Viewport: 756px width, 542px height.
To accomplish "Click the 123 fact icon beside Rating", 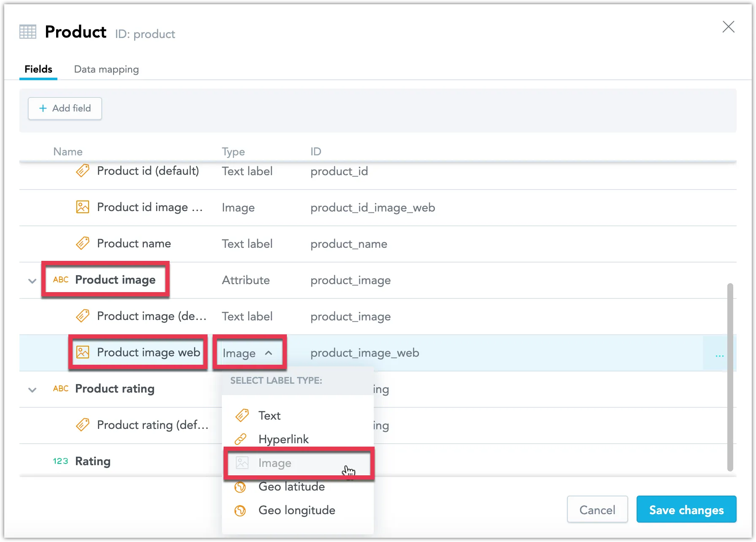I will (x=60, y=461).
